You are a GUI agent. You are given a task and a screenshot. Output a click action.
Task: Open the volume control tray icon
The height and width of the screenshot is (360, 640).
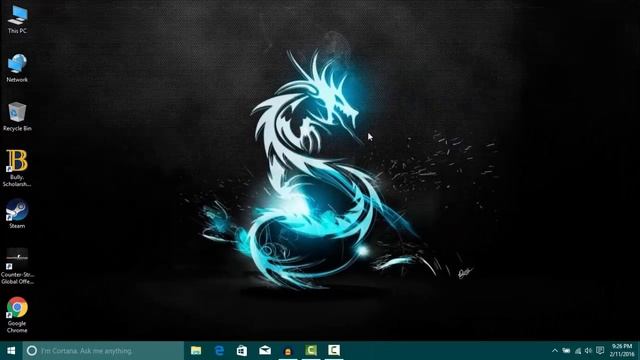[588, 351]
